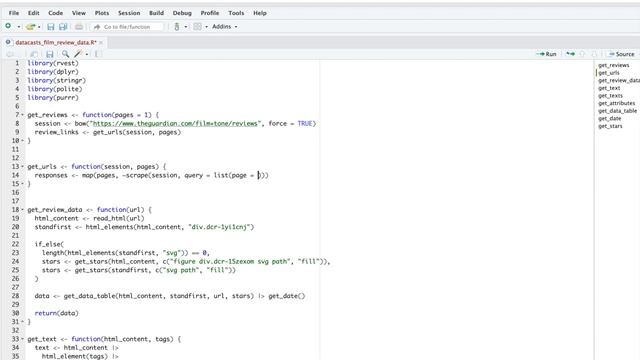Go to next section down arrow

(x=594, y=54)
